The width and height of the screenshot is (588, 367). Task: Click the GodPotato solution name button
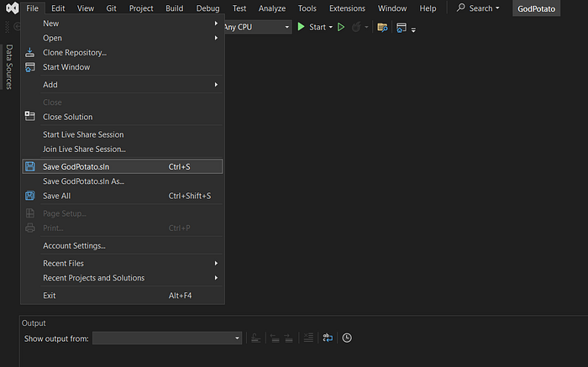click(536, 8)
